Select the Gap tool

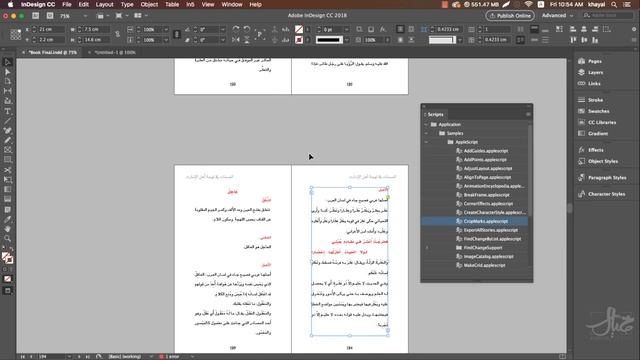7,91
